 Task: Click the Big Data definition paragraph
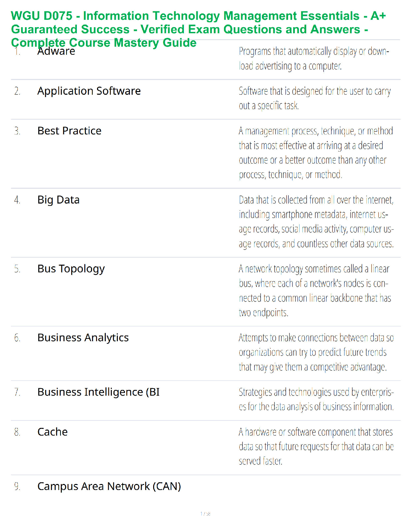(316, 222)
